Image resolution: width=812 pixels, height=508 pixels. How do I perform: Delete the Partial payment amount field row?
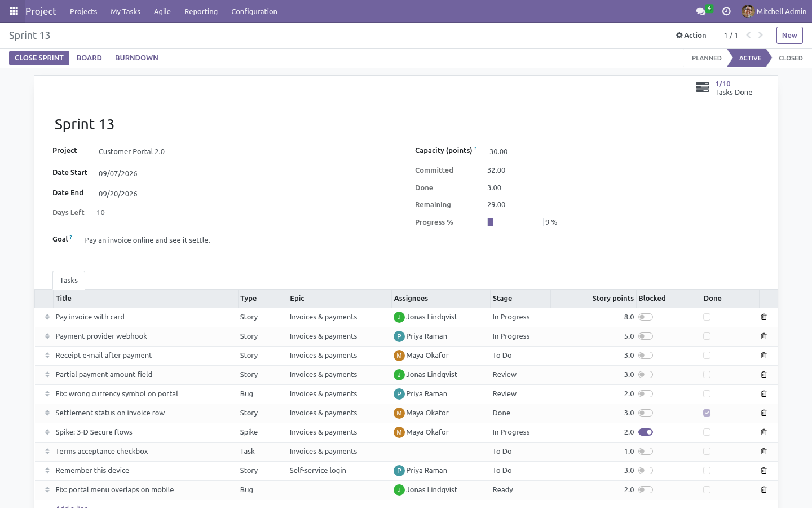[x=764, y=375]
